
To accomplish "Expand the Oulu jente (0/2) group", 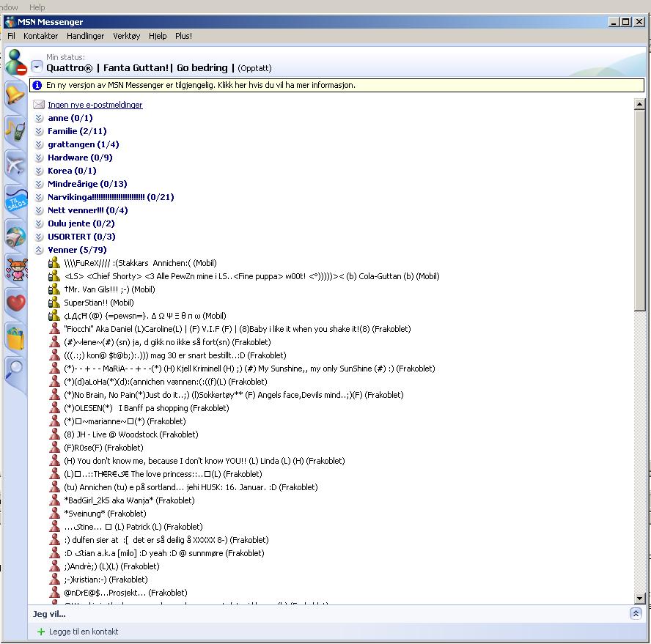I will pos(39,223).
